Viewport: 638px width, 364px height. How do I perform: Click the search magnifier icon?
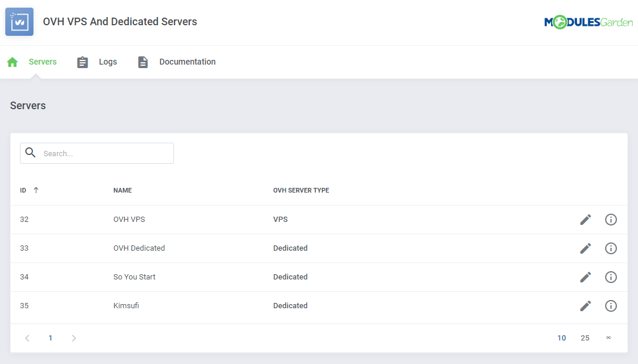31,153
